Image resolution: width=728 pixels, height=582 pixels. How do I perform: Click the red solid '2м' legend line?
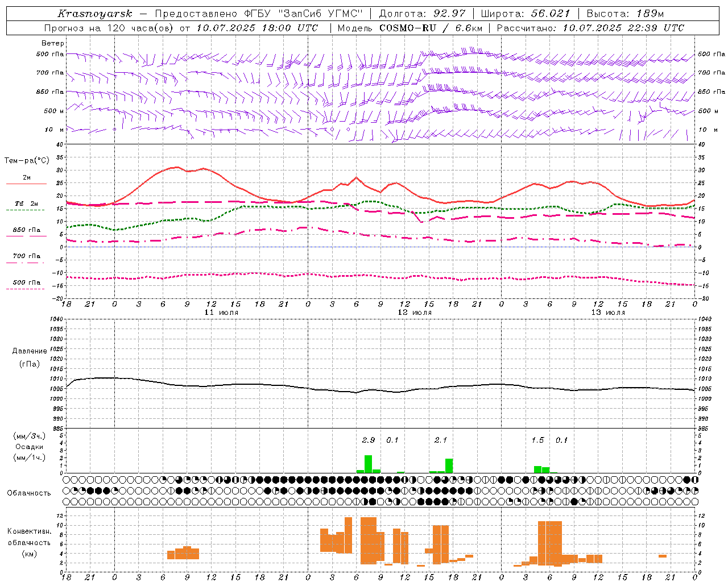pos(26,184)
